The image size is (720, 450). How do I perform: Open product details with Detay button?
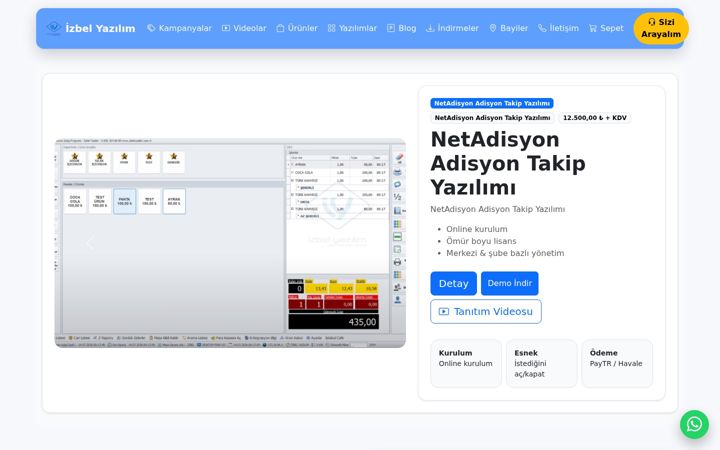point(453,283)
